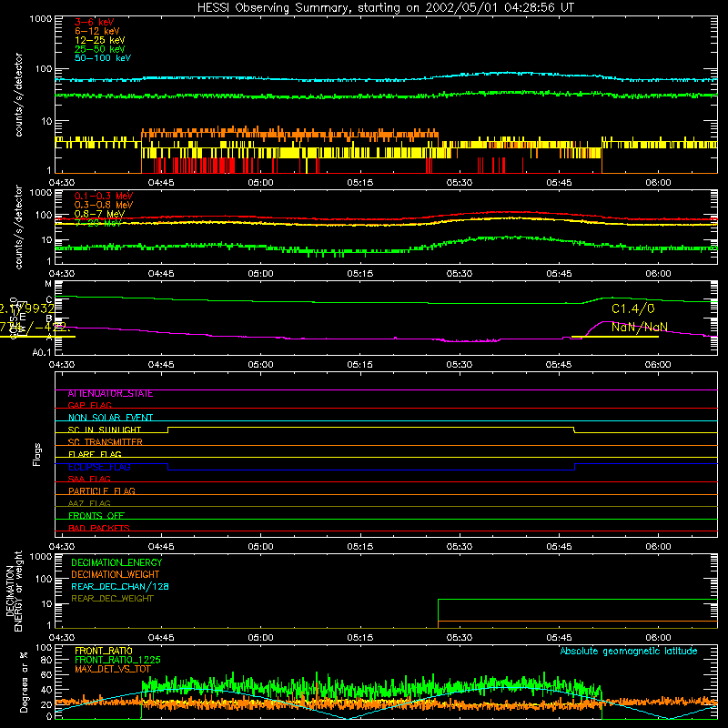Select the green FRONTS_OFF label
Screen dimensions: 728x728
(x=96, y=516)
